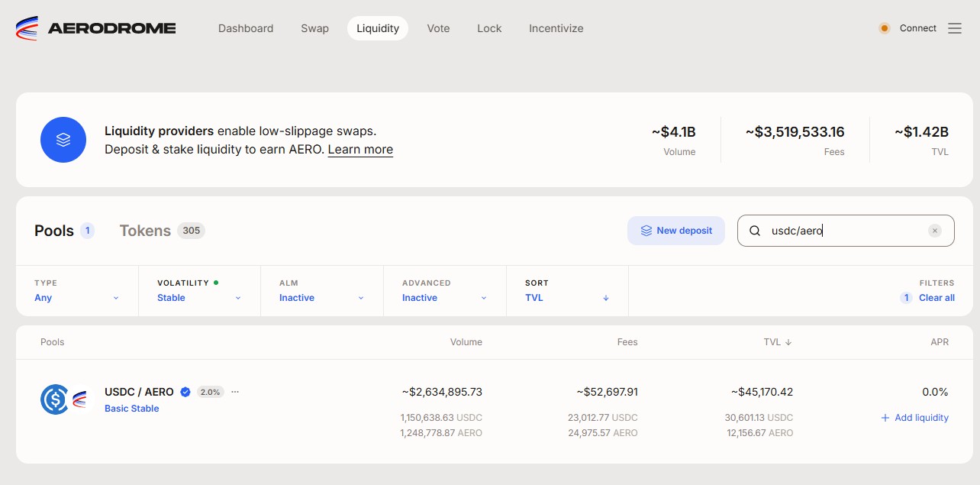Click the verified badge next to USDC / AERO
Screen dimensions: 980x485
(x=185, y=392)
